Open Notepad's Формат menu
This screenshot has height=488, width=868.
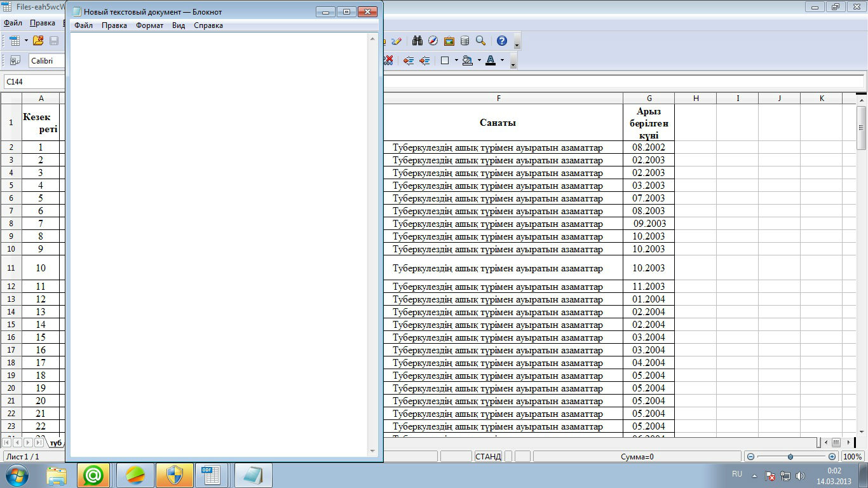coord(150,25)
